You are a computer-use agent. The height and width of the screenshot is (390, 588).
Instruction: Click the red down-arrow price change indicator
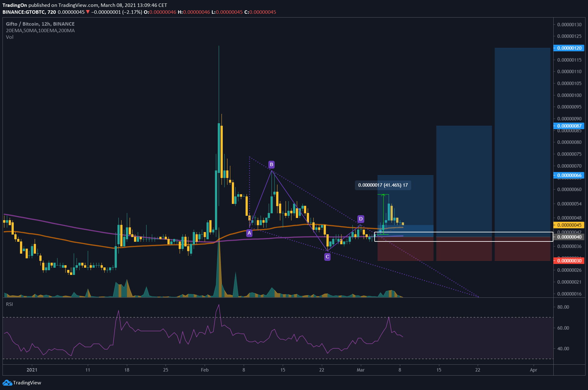pyautogui.click(x=88, y=12)
